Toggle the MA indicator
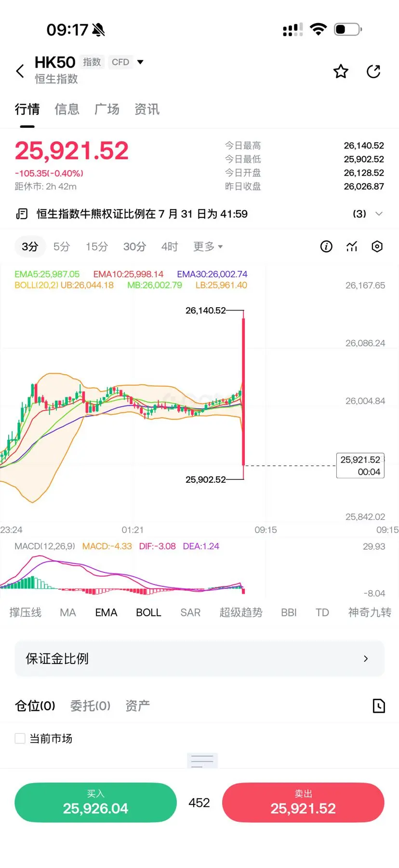The width and height of the screenshot is (399, 868). click(x=68, y=612)
